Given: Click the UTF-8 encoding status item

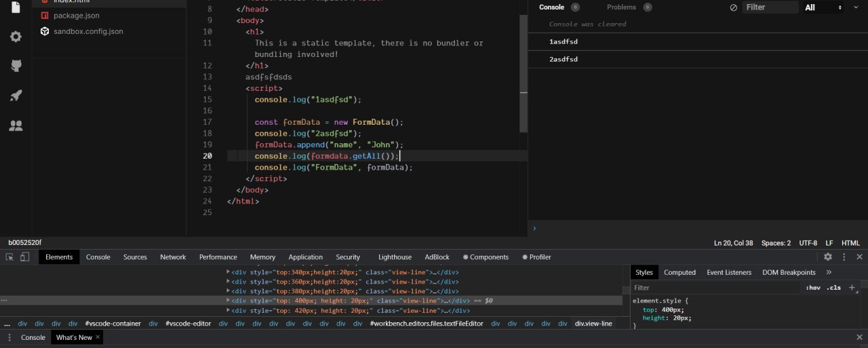Looking at the screenshot, I should click(808, 243).
